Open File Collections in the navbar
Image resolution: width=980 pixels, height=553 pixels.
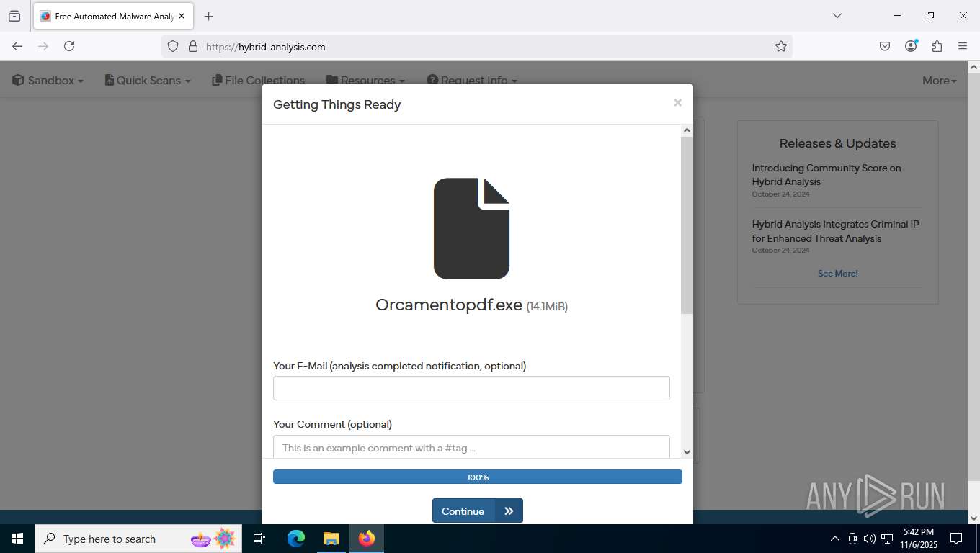(x=258, y=81)
